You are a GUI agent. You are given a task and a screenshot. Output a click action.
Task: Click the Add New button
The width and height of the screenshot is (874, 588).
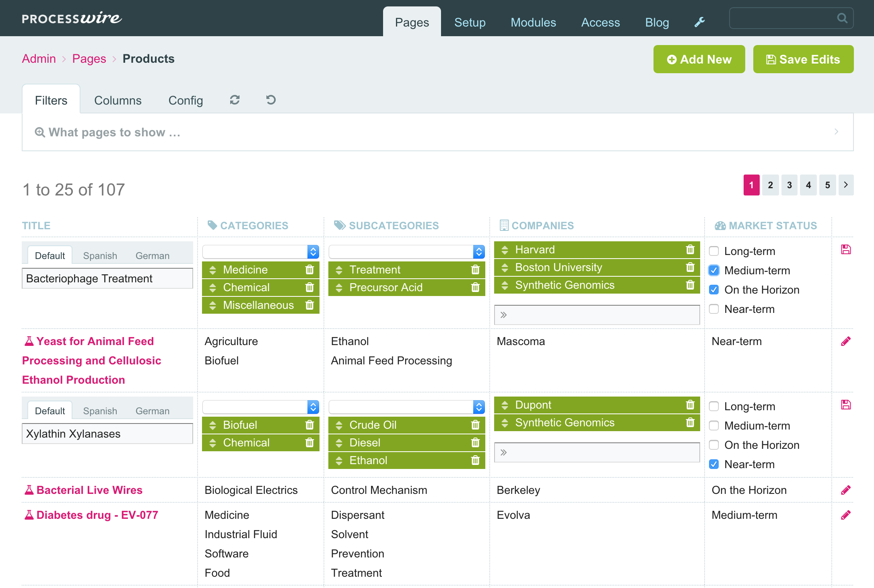(x=699, y=59)
